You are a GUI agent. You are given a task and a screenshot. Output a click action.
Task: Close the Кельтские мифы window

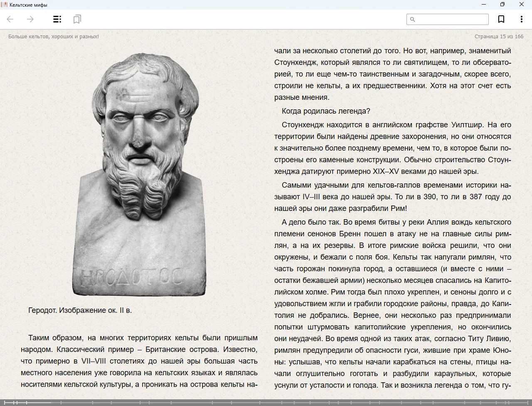pyautogui.click(x=521, y=5)
